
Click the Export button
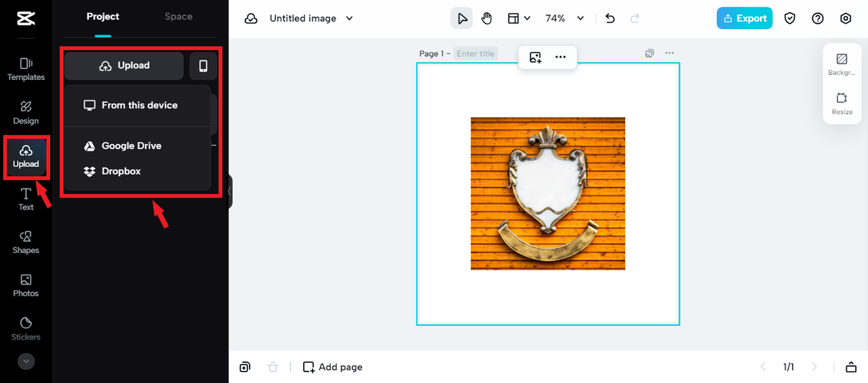click(x=745, y=18)
